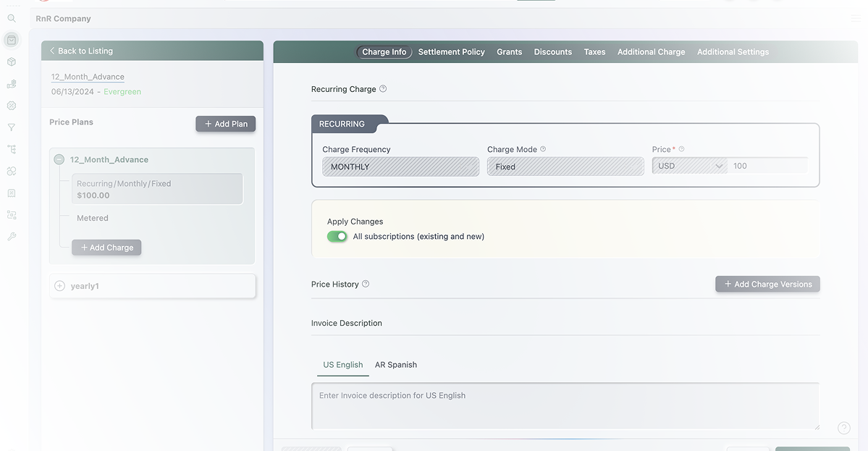Click the info icon beside Charge Mode

click(x=543, y=149)
